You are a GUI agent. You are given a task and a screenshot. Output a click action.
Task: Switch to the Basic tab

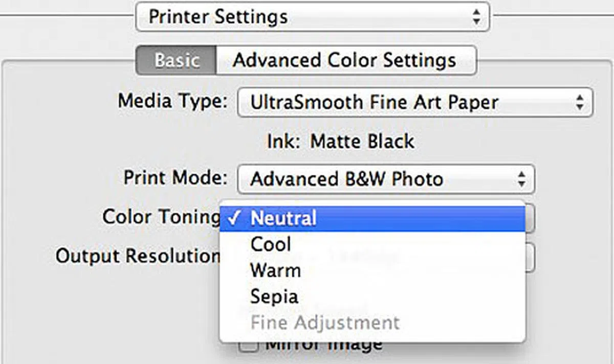click(x=177, y=60)
